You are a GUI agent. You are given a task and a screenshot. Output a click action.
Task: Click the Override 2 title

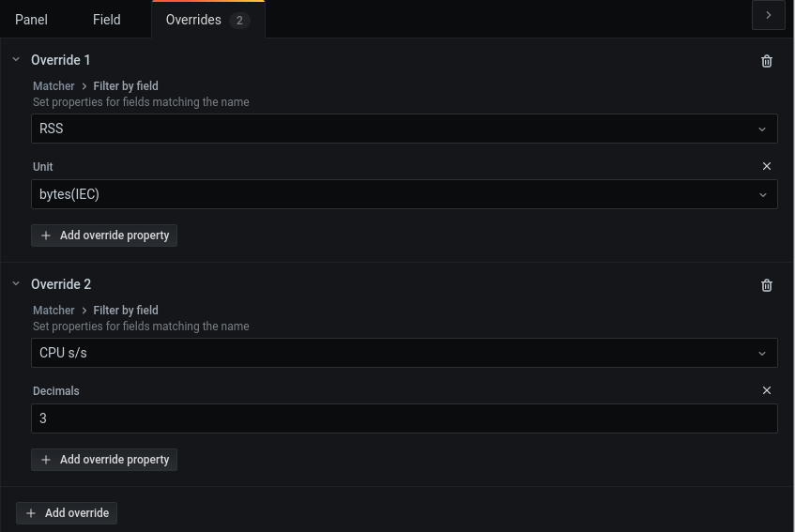61,284
